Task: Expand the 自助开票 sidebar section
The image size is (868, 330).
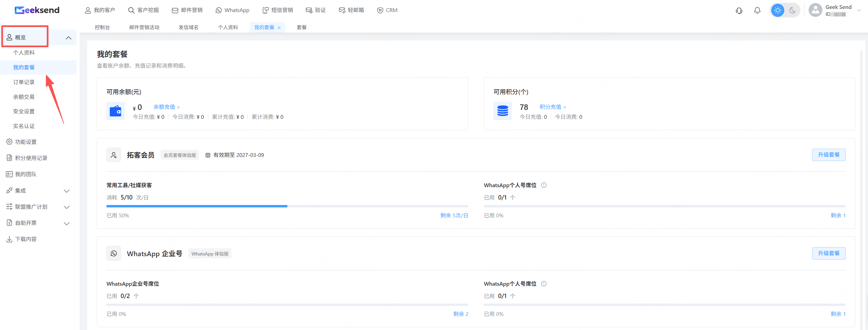Action: pos(67,224)
